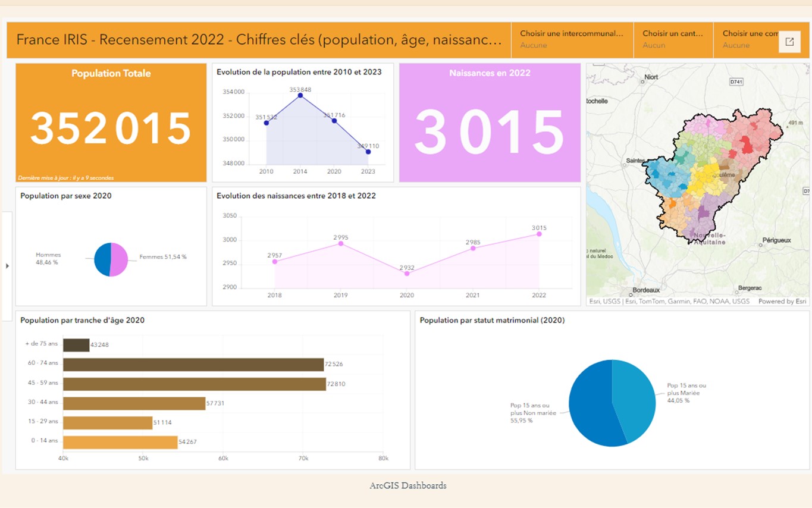Click the Population Totale KPI panel
The height and width of the screenshot is (508, 812).
click(x=111, y=125)
